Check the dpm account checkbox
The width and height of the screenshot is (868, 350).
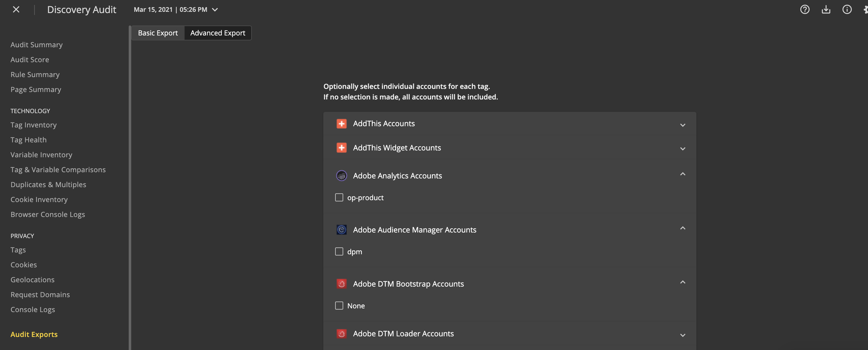339,252
